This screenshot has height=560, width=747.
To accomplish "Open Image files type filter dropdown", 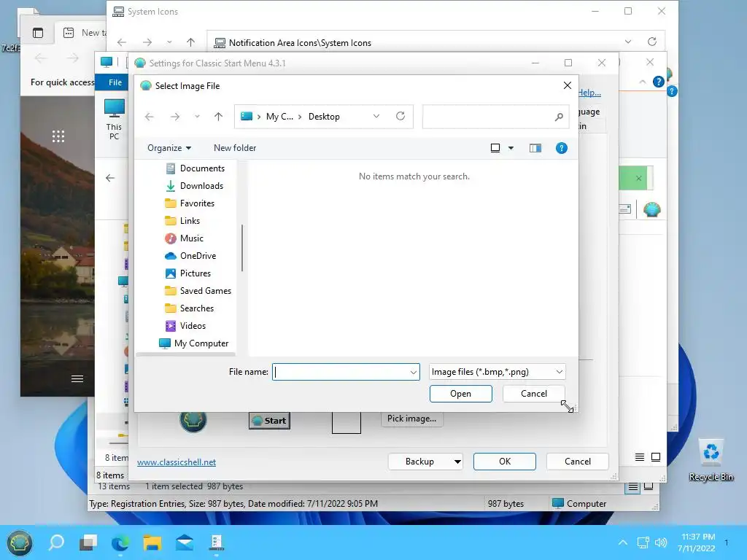I will 497,372.
